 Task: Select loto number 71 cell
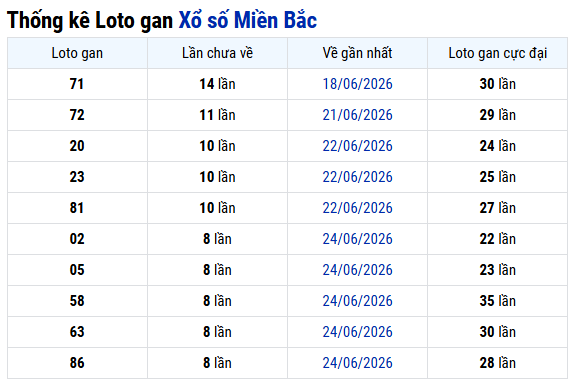click(77, 84)
